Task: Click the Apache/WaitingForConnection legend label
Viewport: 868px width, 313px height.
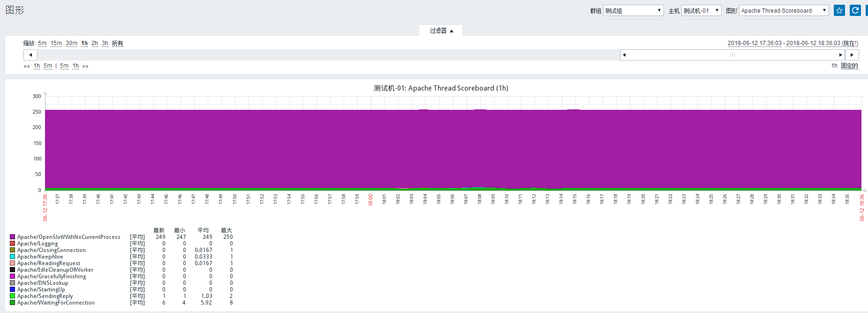Action: tap(56, 303)
